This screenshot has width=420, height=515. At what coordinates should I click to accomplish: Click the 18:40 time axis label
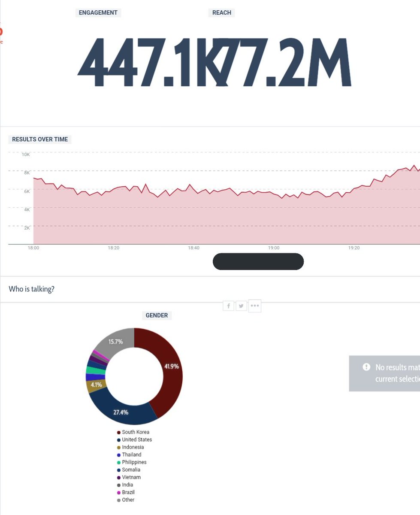[x=193, y=248]
